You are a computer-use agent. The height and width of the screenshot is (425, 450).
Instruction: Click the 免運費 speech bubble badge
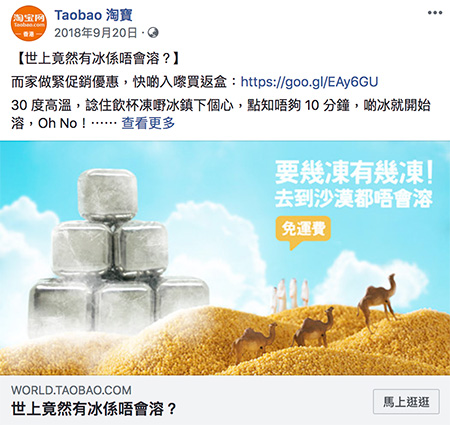point(303,231)
